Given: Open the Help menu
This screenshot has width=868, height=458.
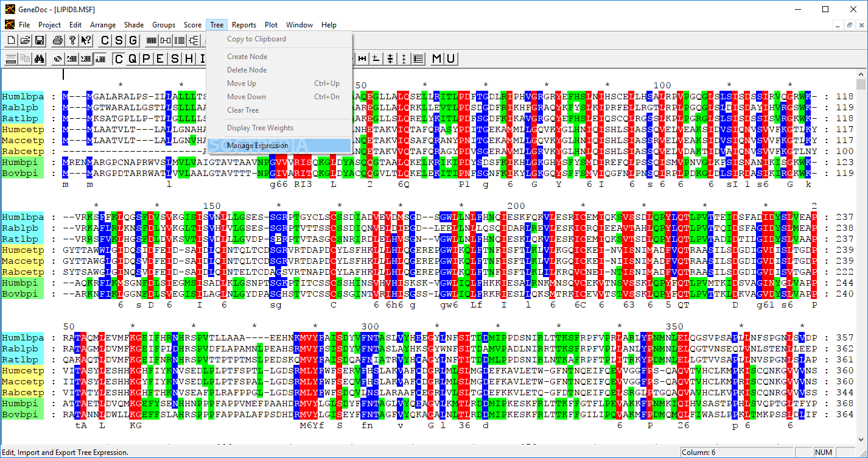Looking at the screenshot, I should (x=329, y=25).
